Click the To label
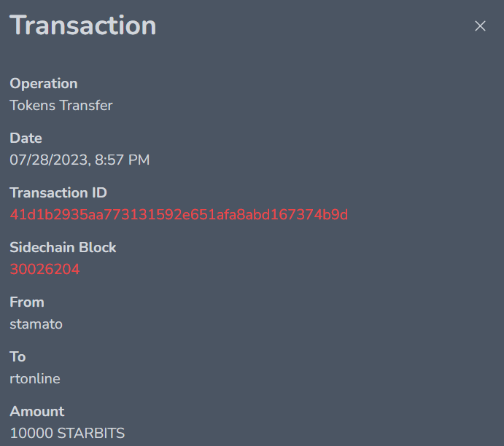504x446 pixels. (18, 357)
